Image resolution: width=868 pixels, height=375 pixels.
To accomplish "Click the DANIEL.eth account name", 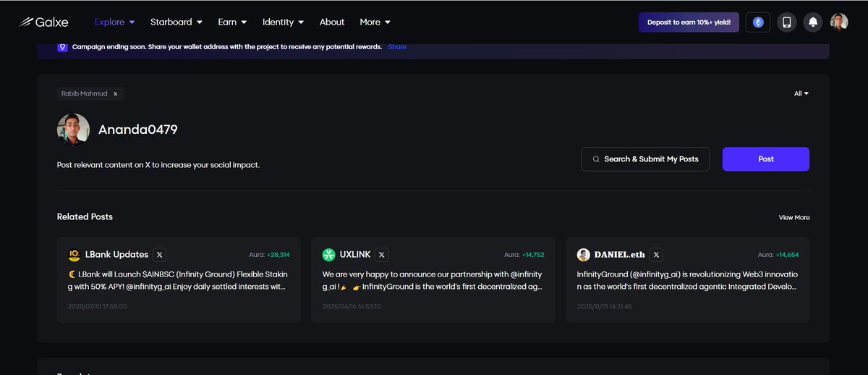I will point(619,255).
